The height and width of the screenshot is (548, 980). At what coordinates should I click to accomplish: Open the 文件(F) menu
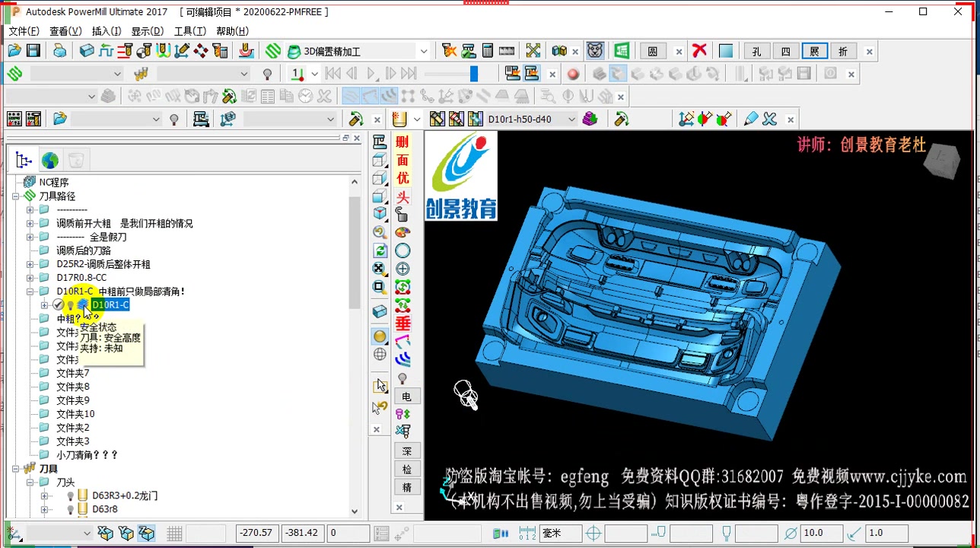pos(24,31)
